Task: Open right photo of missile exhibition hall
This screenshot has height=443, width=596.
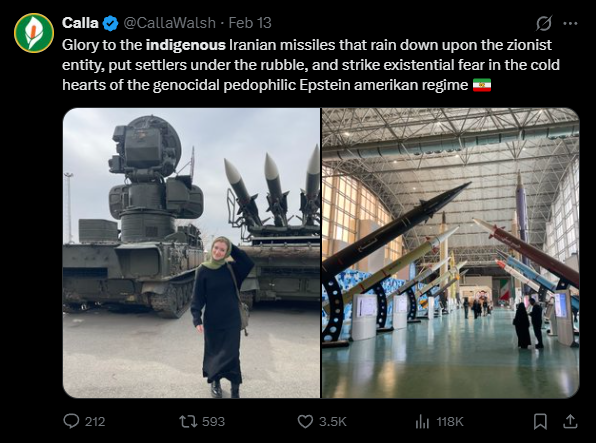Action: click(450, 253)
